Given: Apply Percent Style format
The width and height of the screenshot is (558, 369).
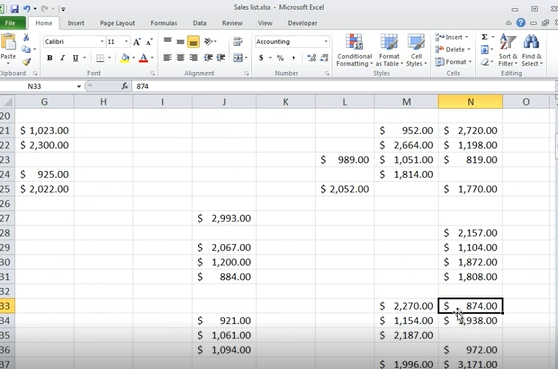Looking at the screenshot, I should pyautogui.click(x=280, y=58).
